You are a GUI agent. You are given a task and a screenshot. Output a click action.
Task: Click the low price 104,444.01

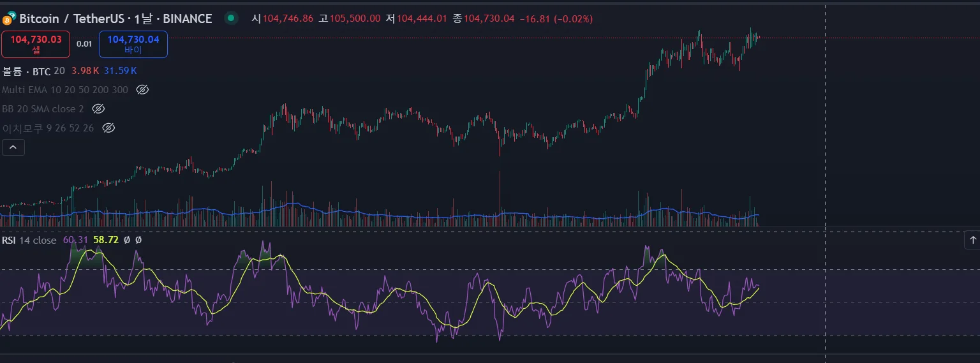point(422,19)
